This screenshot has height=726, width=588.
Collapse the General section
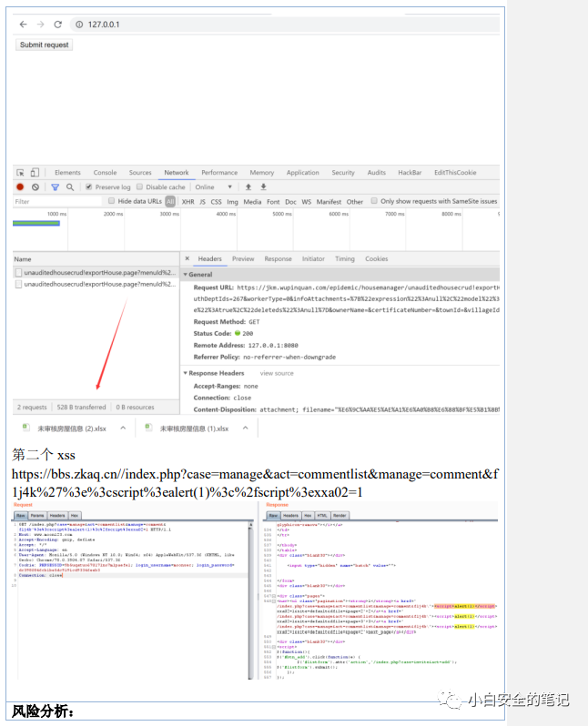click(x=186, y=275)
